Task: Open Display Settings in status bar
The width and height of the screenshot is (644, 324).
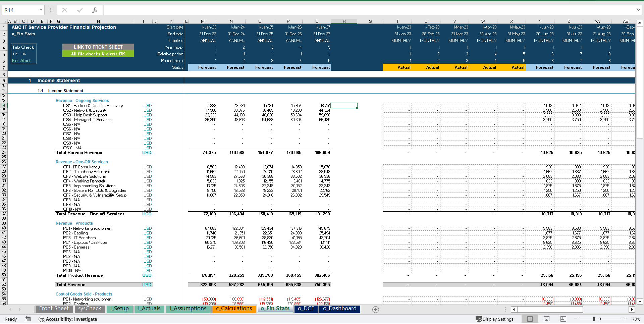Action: click(495, 319)
